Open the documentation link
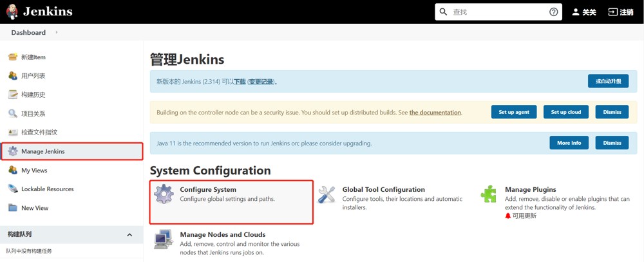 [435, 112]
